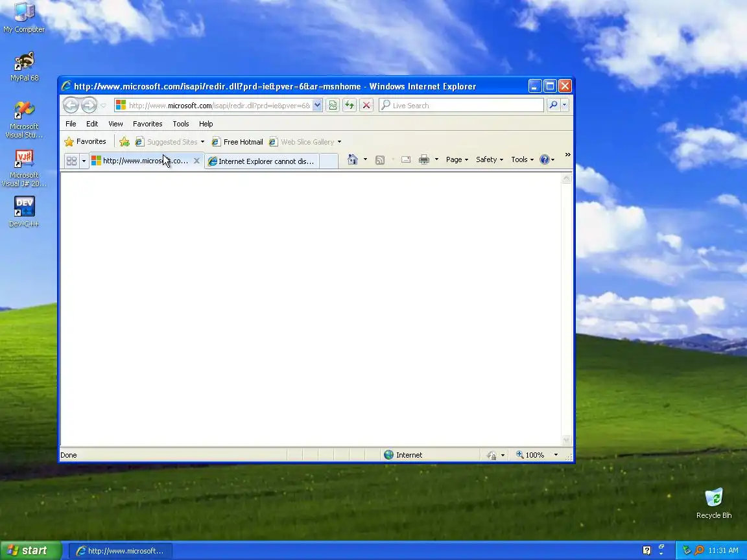
Task: Expand the dropdown next to the status bar lock
Action: [503, 455]
